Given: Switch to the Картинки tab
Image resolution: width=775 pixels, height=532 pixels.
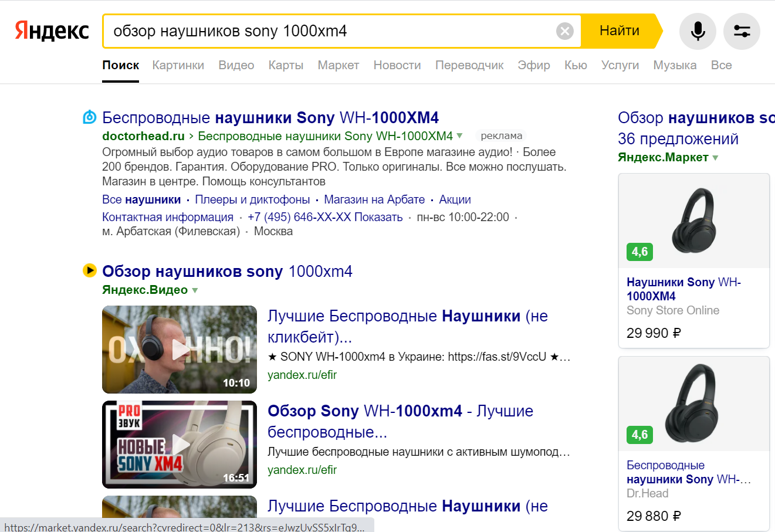Looking at the screenshot, I should pyautogui.click(x=178, y=65).
